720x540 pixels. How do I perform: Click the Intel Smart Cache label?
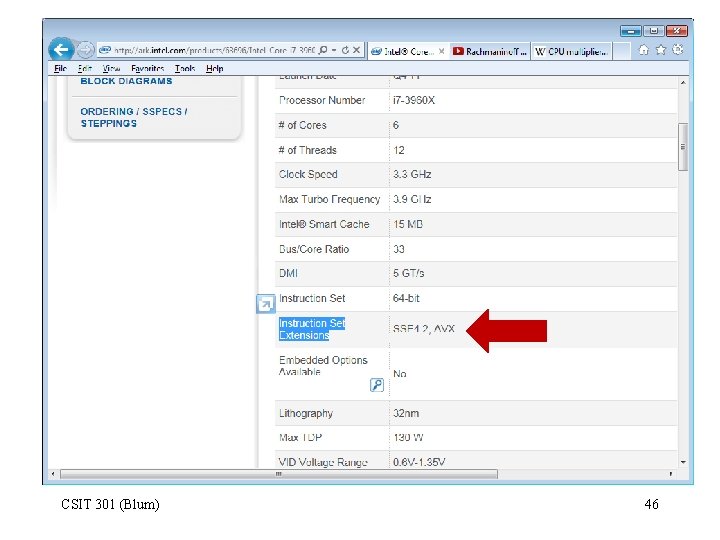click(324, 224)
